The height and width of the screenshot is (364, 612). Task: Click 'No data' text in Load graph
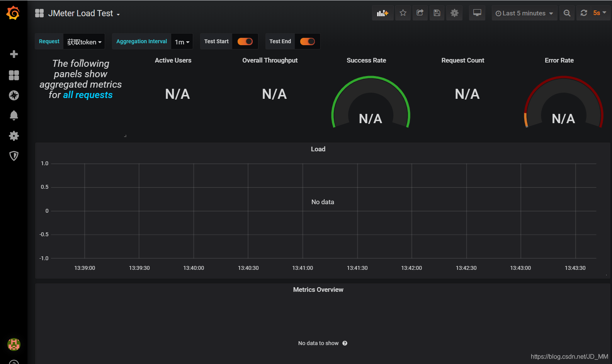tap(323, 202)
